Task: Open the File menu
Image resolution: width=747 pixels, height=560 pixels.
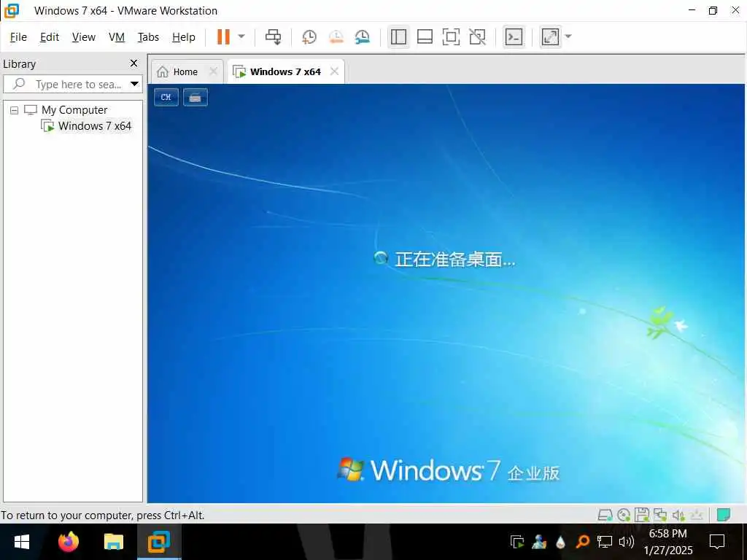Action: pyautogui.click(x=18, y=37)
